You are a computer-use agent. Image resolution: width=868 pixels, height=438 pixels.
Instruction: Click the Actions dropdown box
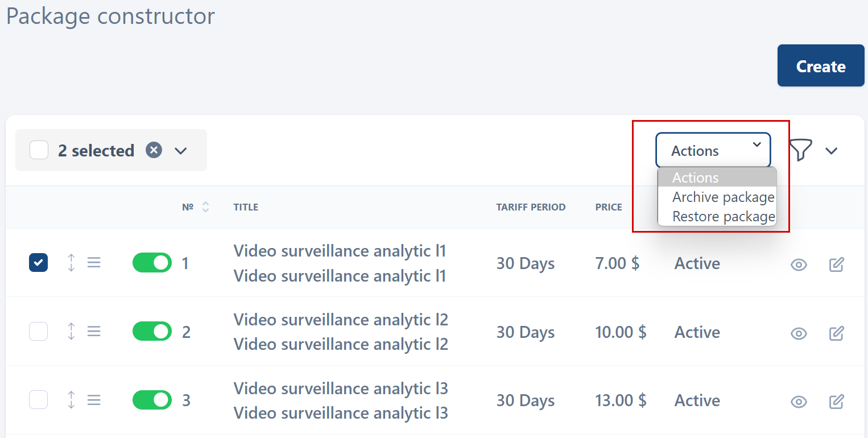click(x=713, y=151)
